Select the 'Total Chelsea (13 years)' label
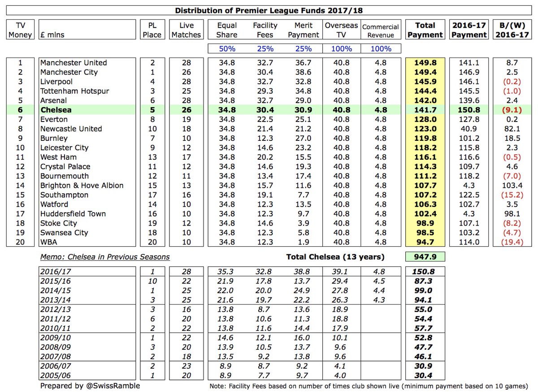The width and height of the screenshot is (538, 392). click(335, 257)
